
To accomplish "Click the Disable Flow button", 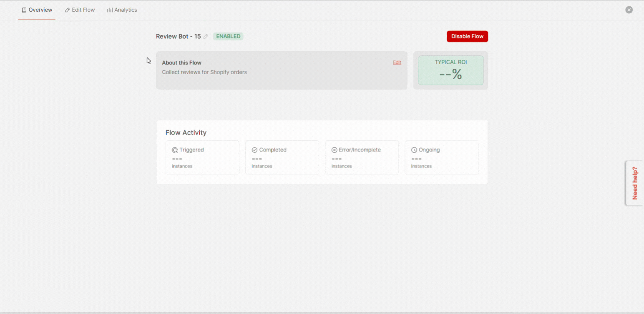I will tap(467, 36).
